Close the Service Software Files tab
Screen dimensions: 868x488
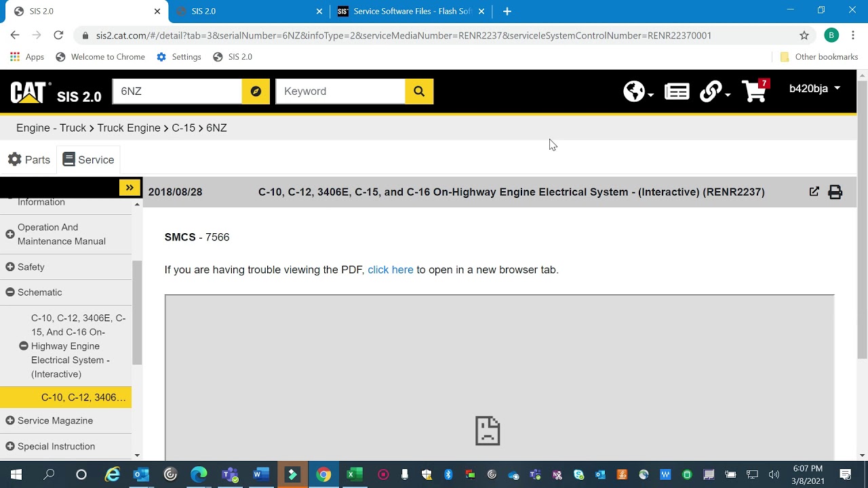pyautogui.click(x=481, y=12)
